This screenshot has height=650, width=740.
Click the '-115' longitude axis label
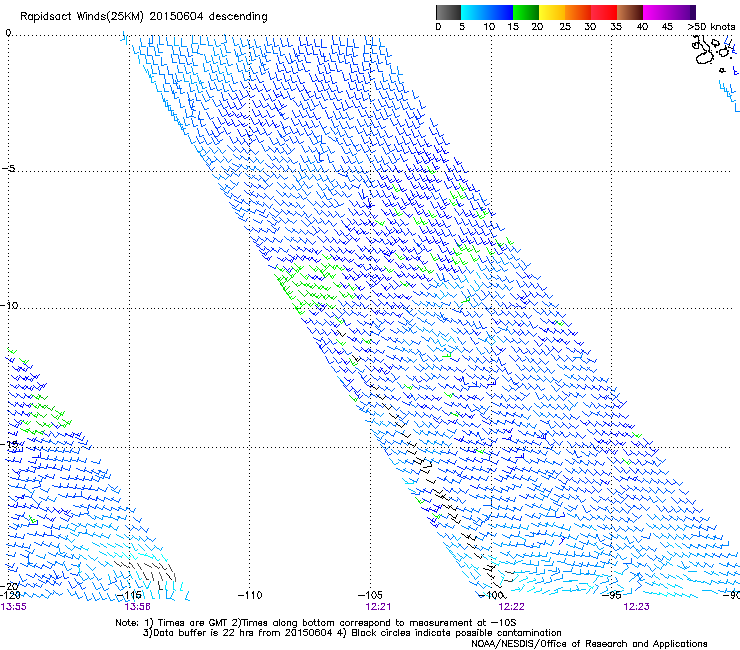pos(129,595)
